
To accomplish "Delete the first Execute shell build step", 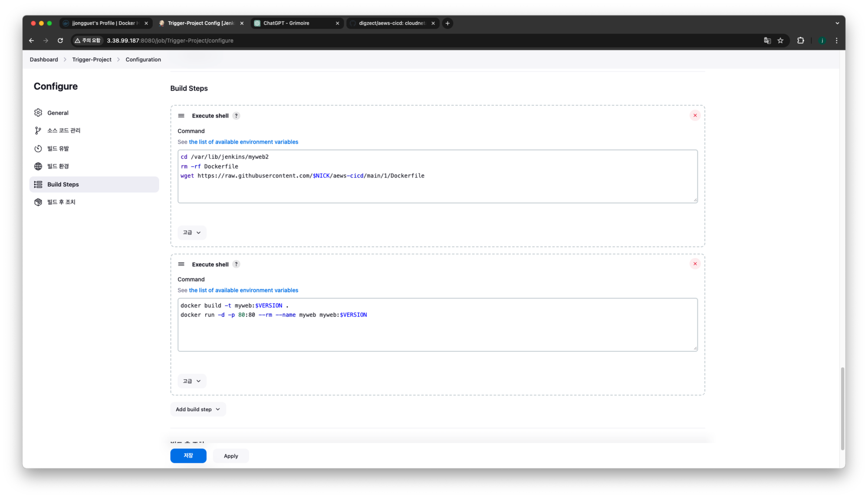I will [695, 115].
